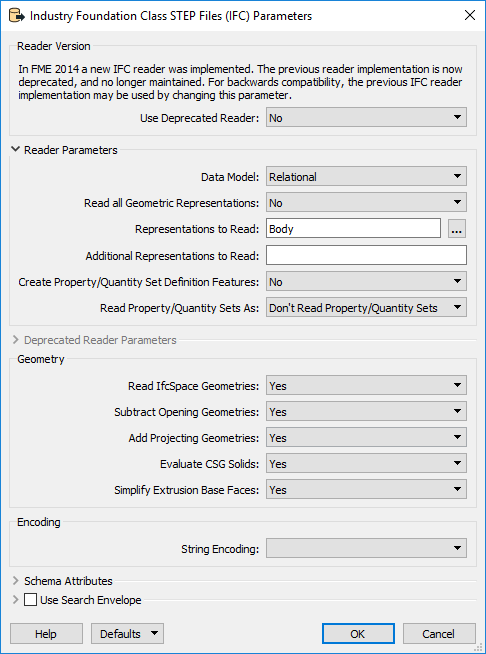The height and width of the screenshot is (654, 486).
Task: Open the Use Deprecated Reader dropdown
Action: [366, 118]
